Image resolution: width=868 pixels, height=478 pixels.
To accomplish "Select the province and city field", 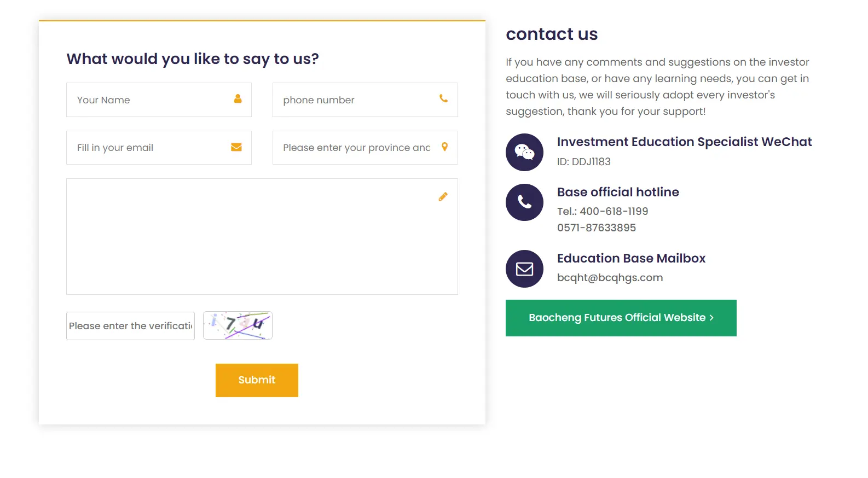I will click(356, 148).
